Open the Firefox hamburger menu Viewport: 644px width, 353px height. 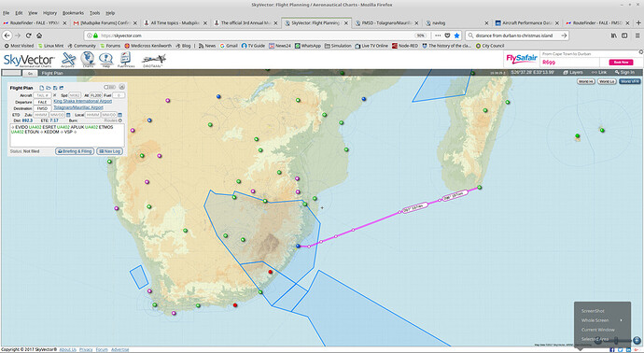click(637, 35)
